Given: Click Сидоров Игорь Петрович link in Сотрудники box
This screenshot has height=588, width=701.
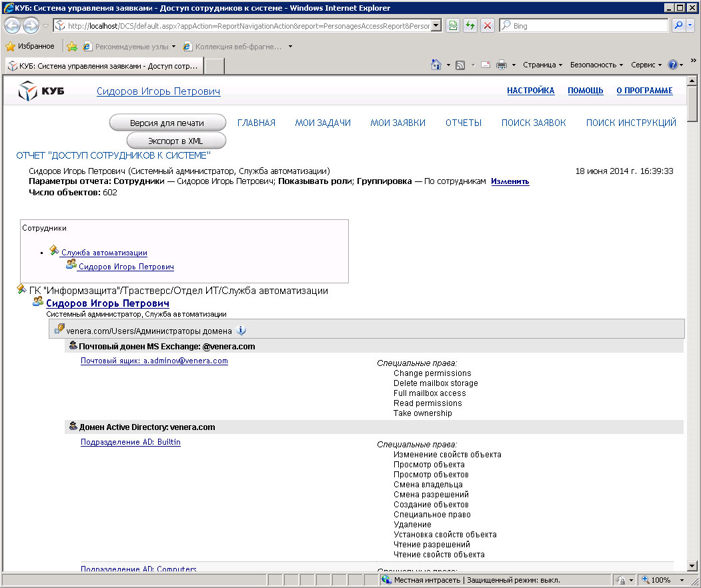Looking at the screenshot, I should coord(126,267).
